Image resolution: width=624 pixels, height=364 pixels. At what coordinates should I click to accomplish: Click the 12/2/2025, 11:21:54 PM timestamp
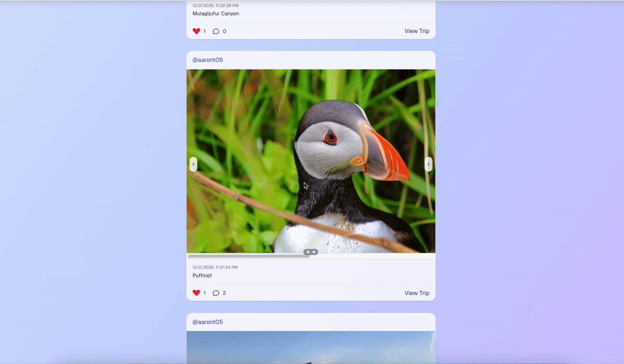(x=215, y=267)
